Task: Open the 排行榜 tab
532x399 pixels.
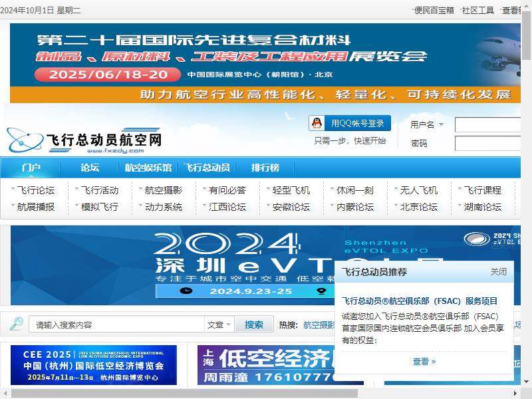Action: [x=265, y=168]
